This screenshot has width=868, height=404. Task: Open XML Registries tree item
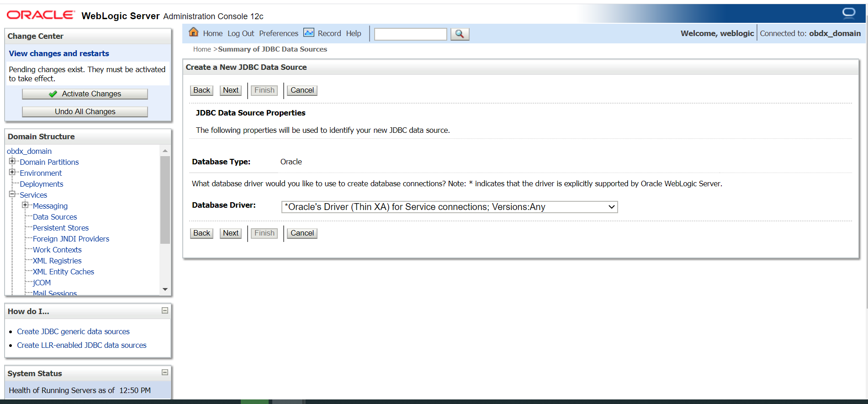point(57,261)
